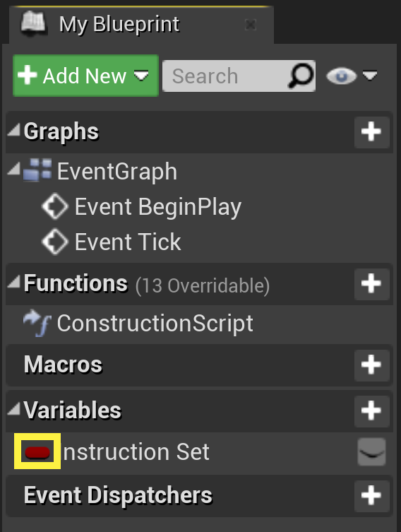Click the My Blueprint book icon
Image resolution: width=401 pixels, height=532 pixels.
click(33, 23)
